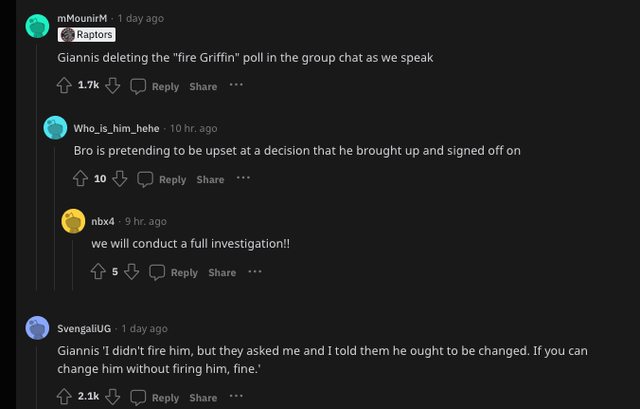The height and width of the screenshot is (409, 640).
Task: Share SvengaliUG's comment
Action: [203, 397]
